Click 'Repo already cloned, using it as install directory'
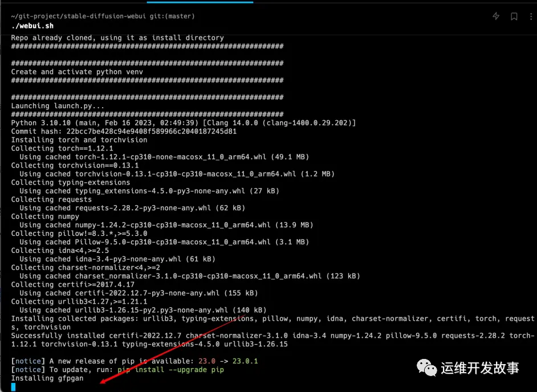Viewport: 537px width, 392px height. [117, 38]
